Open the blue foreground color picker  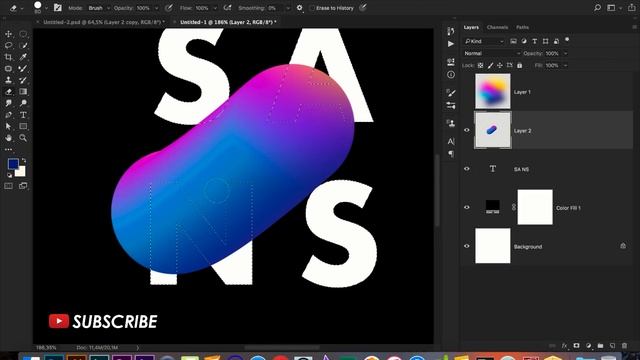tap(13, 164)
